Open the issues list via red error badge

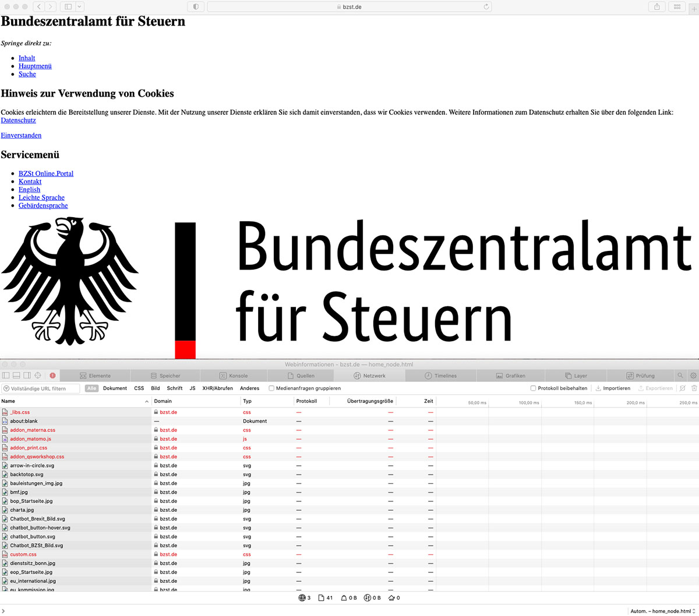pos(52,375)
